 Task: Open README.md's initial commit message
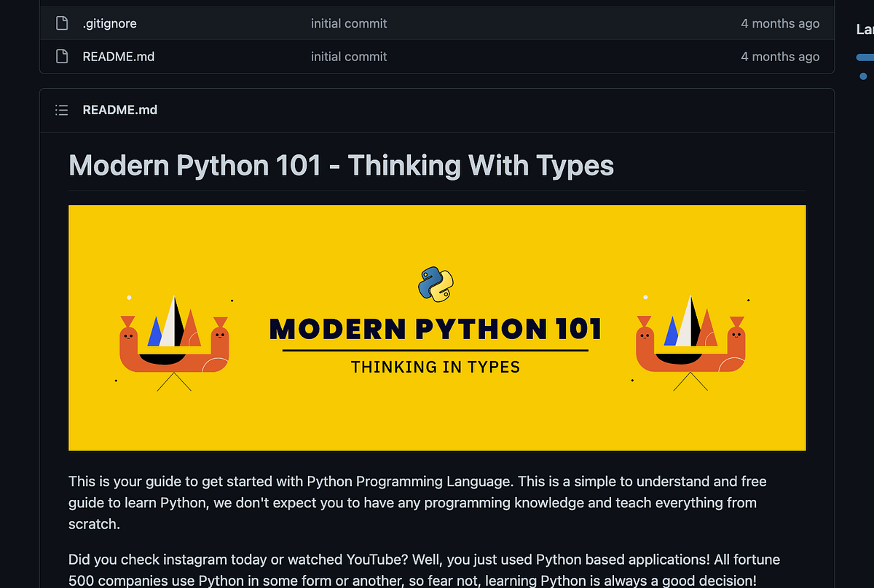click(x=349, y=56)
